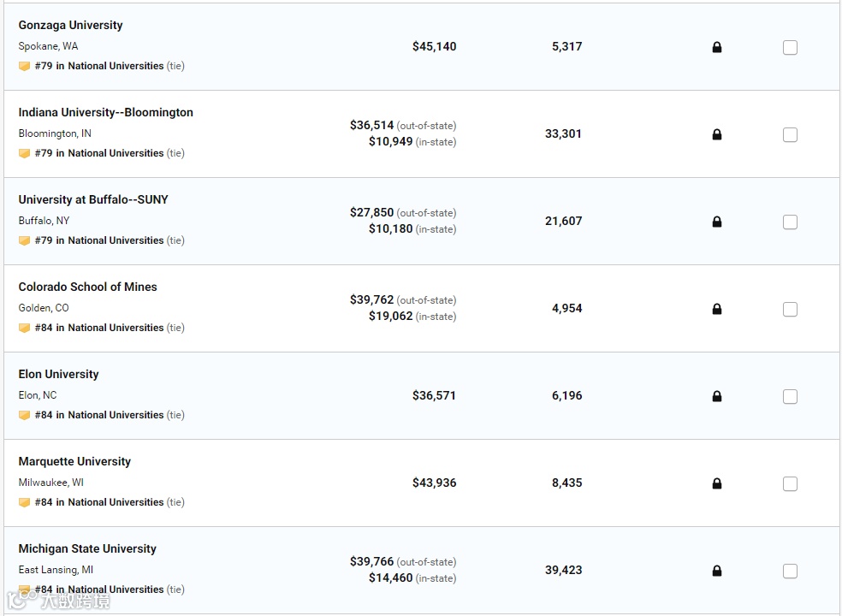The height and width of the screenshot is (616, 842).
Task: Open the Elon University profile link
Action: point(58,375)
